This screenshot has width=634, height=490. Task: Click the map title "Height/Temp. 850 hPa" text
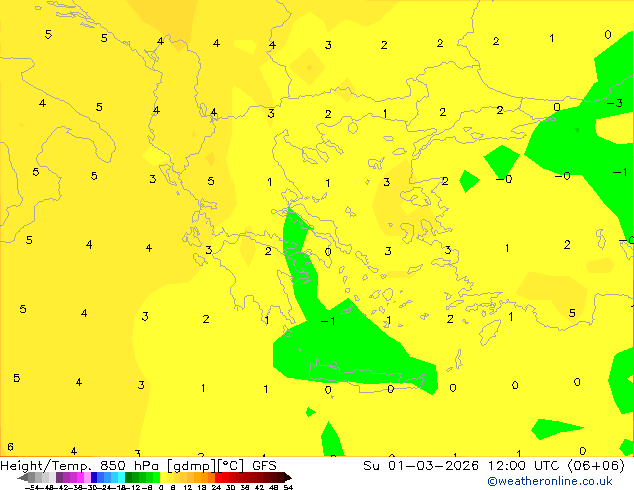(x=80, y=466)
